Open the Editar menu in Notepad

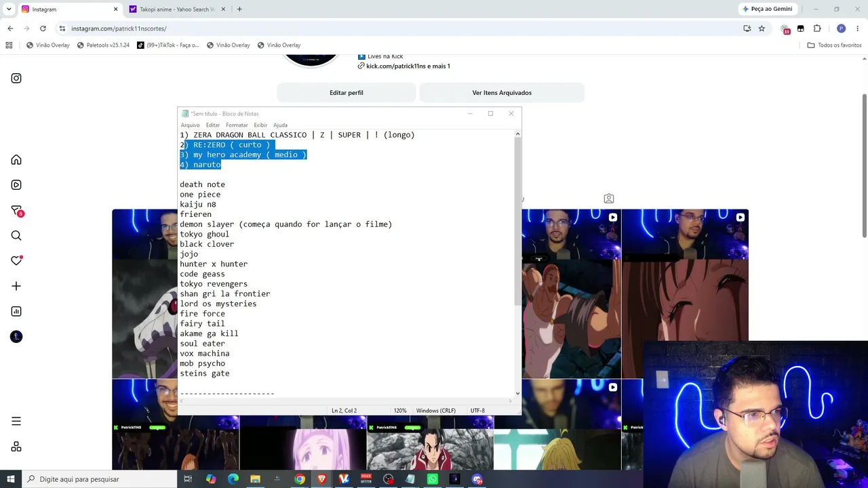(213, 125)
